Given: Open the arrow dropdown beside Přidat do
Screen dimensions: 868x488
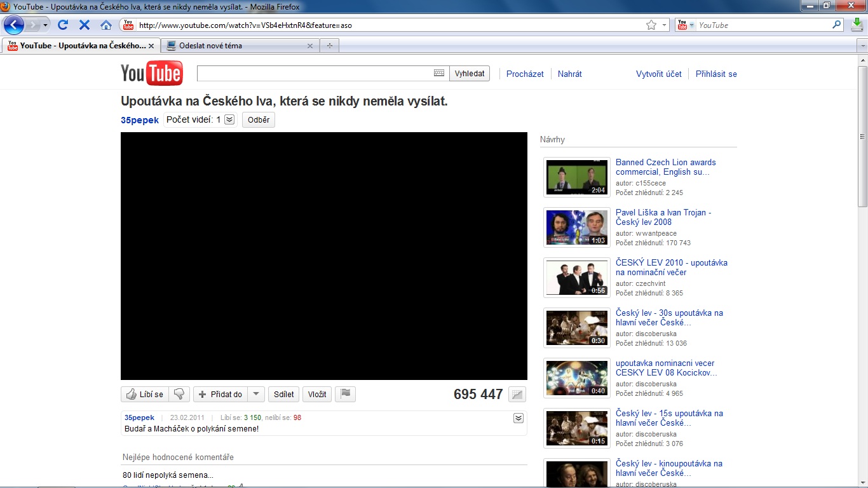Looking at the screenshot, I should pos(255,394).
